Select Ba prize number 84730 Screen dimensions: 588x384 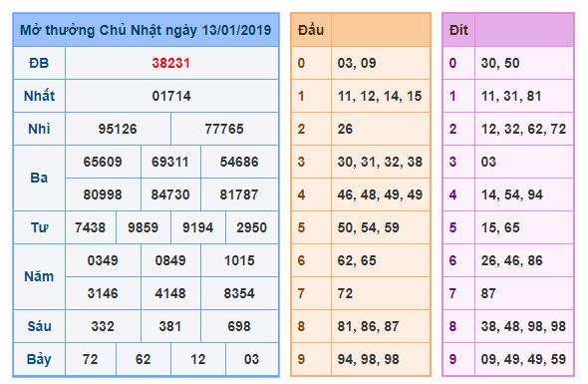[170, 194]
